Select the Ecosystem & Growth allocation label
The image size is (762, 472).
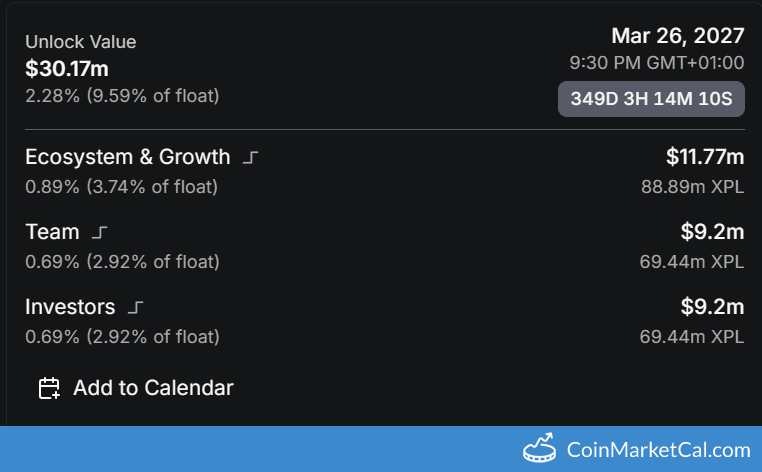coord(128,157)
